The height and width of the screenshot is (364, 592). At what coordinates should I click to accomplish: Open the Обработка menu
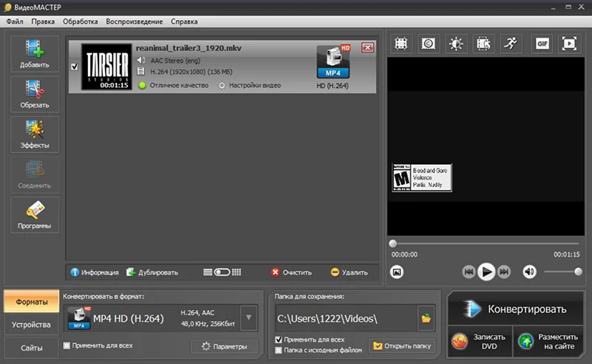click(80, 21)
